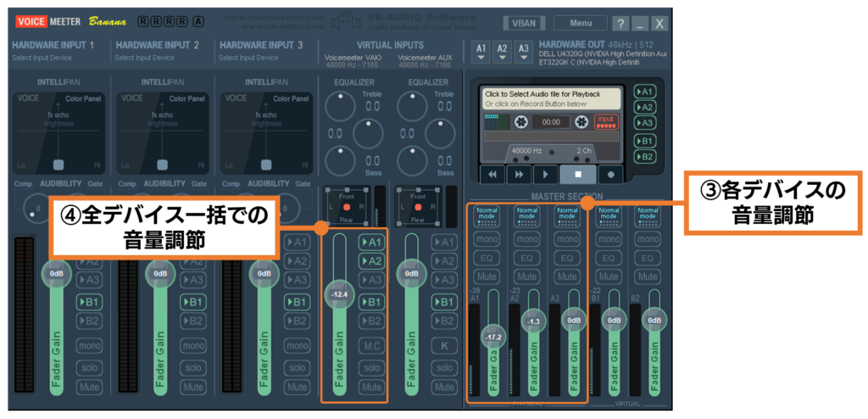The width and height of the screenshot is (868, 419).
Task: Click the EQ button on master A1
Action: pyautogui.click(x=487, y=257)
